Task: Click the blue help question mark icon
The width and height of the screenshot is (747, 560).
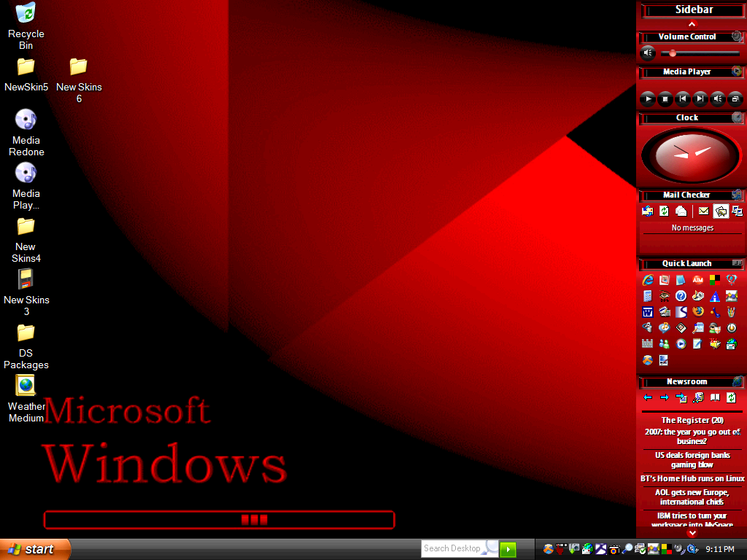Action: click(681, 296)
